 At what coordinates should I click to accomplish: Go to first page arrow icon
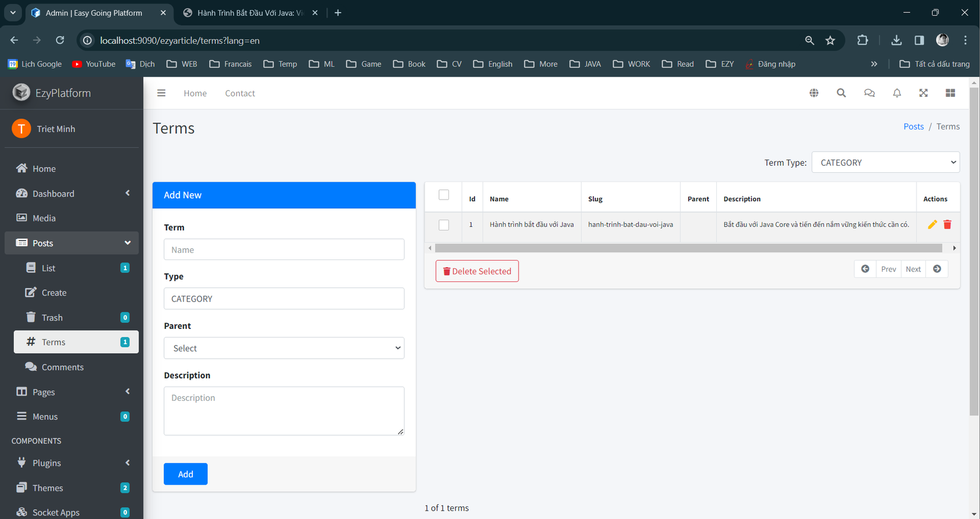(x=865, y=269)
